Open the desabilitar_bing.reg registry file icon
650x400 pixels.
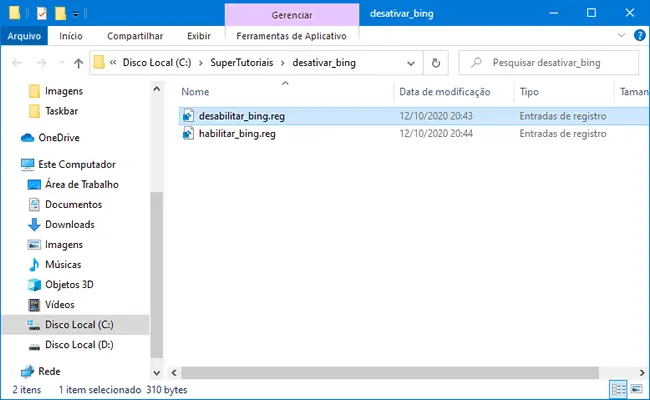pos(189,116)
